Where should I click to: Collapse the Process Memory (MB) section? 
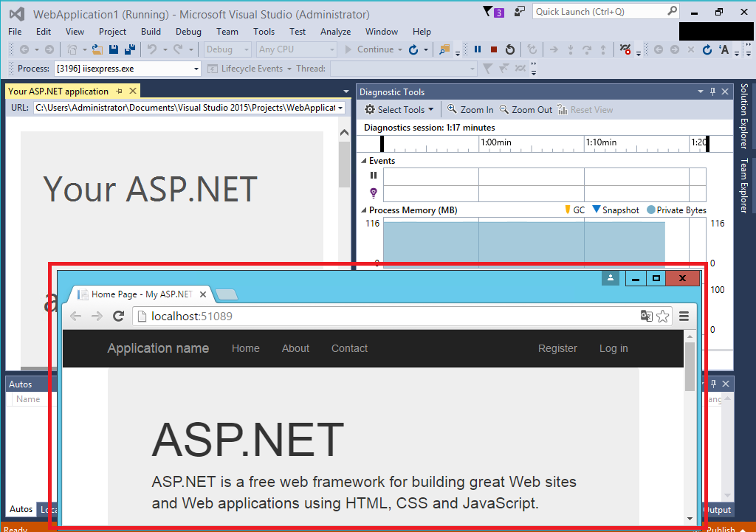coord(364,210)
